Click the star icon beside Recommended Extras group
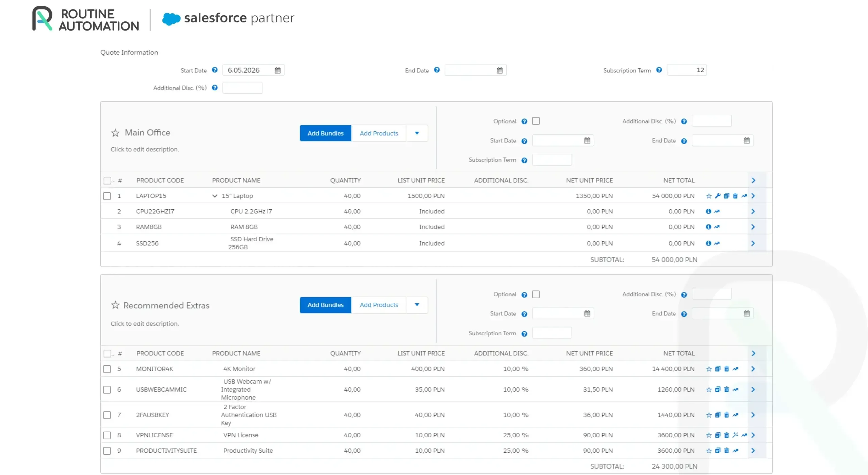Viewport: 868px width, 475px height. point(115,305)
